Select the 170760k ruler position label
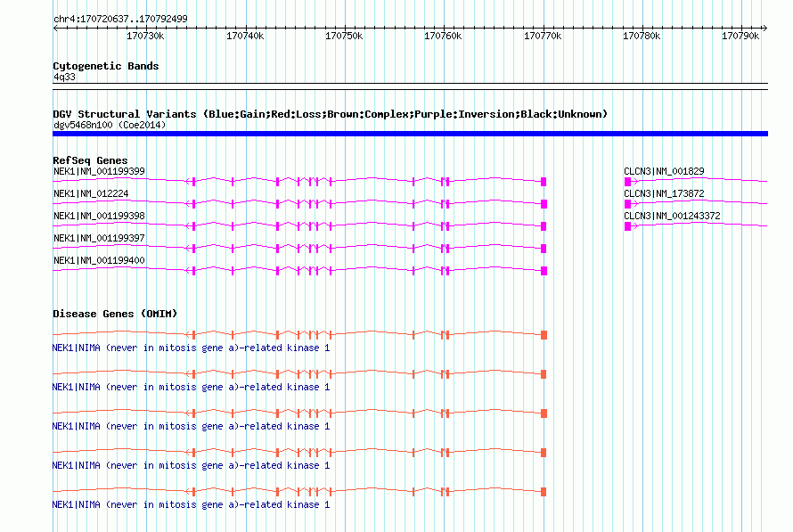 (x=443, y=37)
